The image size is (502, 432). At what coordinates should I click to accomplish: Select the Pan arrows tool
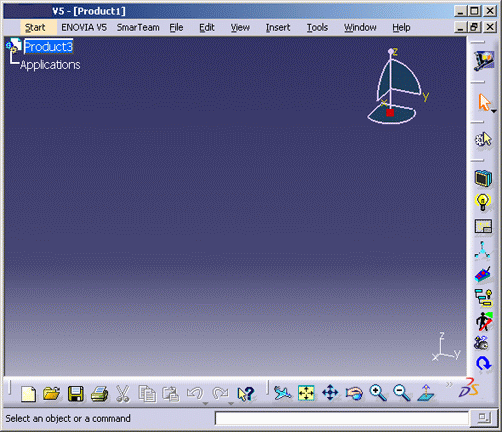330,393
